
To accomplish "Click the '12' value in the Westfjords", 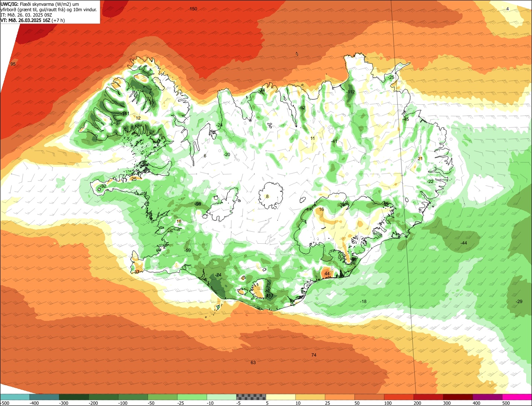I will coord(138,118).
